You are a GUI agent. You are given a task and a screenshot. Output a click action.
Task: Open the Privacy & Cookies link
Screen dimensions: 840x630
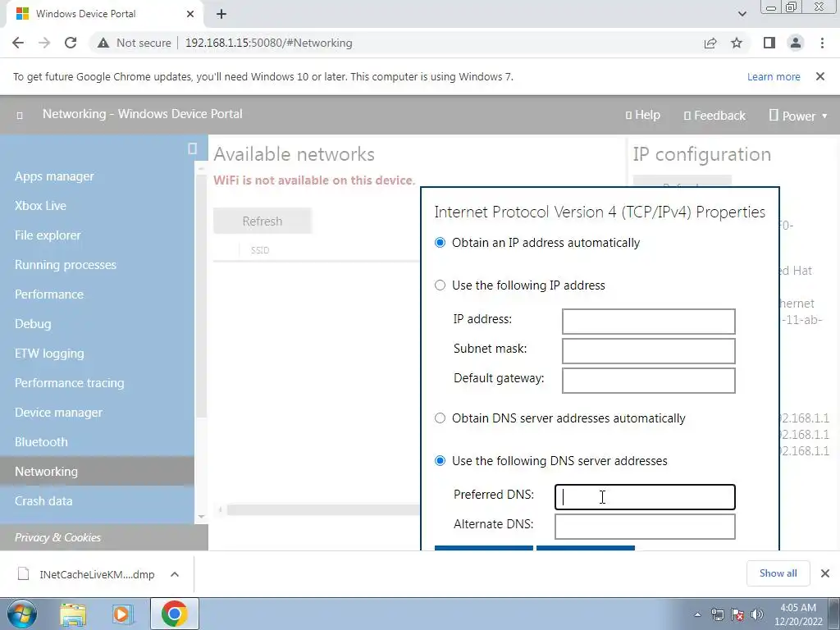(58, 537)
